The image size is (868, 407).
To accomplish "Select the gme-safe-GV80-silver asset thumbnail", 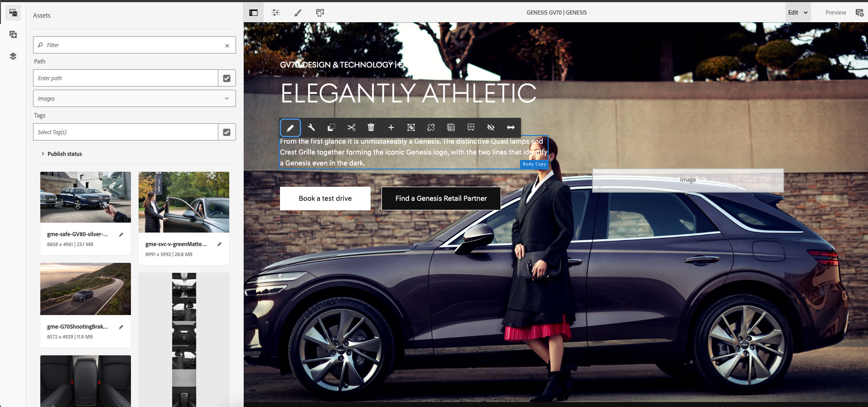I will (86, 197).
